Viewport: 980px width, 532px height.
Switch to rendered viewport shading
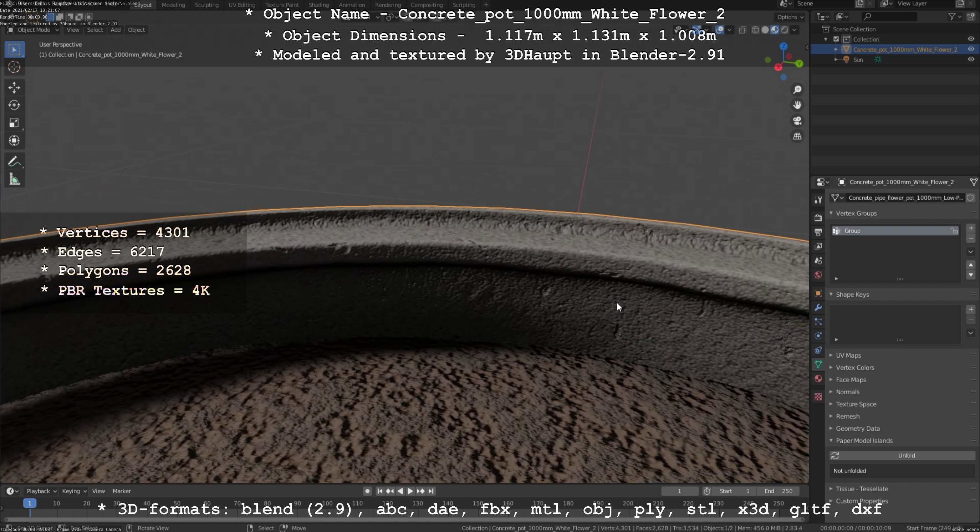(x=785, y=30)
